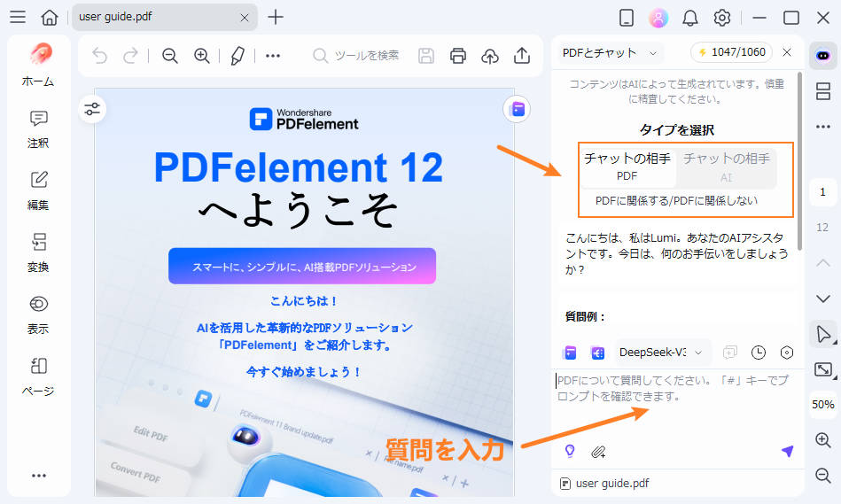This screenshot has width=841, height=504.
Task: Click the user guide.pdf file reference
Action: tap(604, 483)
